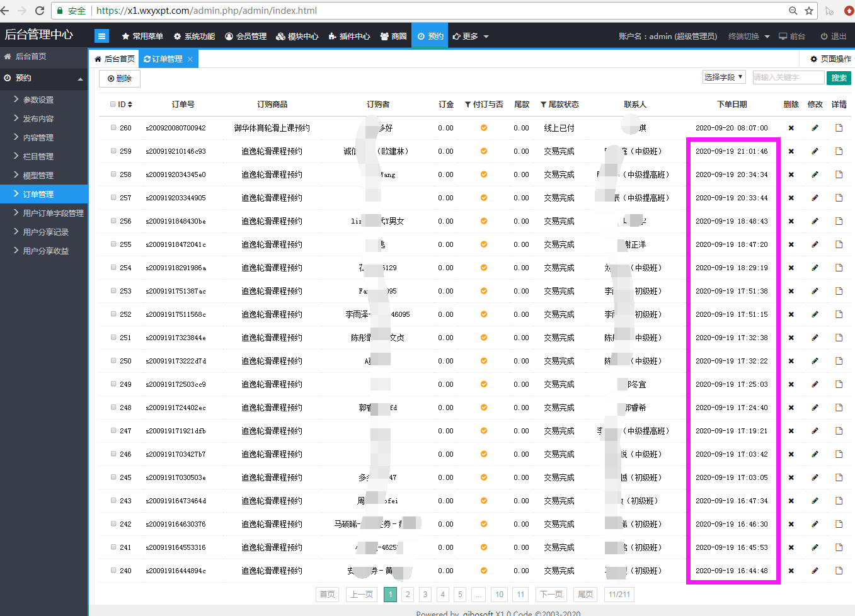
Task: Go to 下一页 in pagination
Action: (551, 595)
